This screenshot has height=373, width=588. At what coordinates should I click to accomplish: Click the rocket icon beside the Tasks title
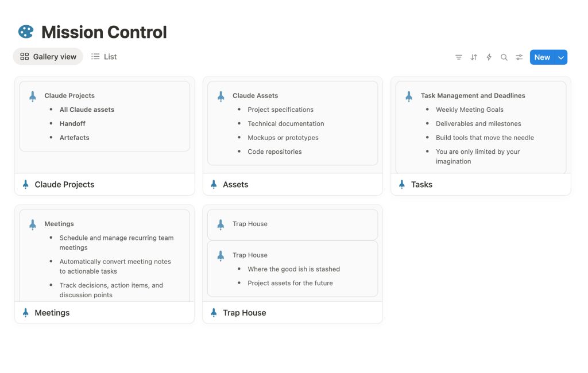(x=402, y=185)
